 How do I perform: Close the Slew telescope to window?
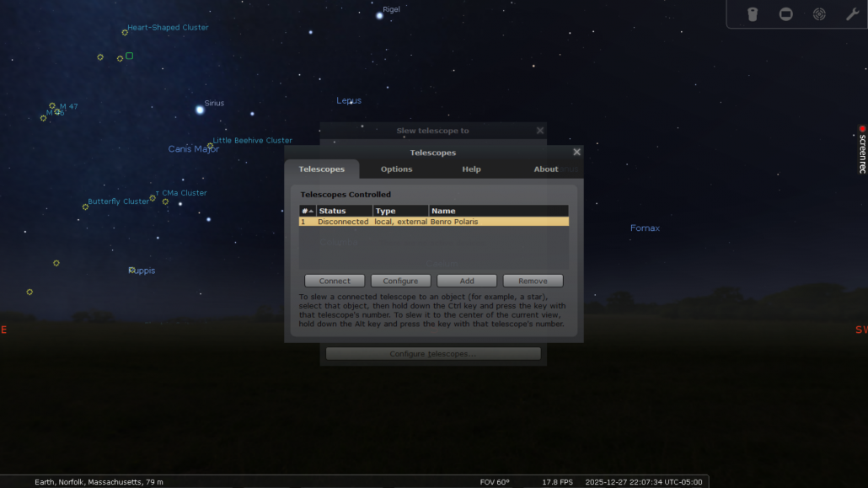tap(540, 131)
